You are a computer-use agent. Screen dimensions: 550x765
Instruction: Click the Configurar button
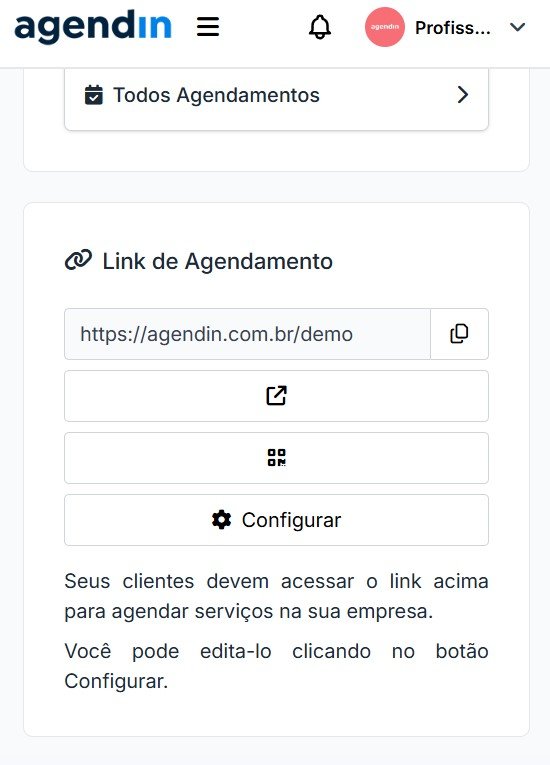pos(276,520)
